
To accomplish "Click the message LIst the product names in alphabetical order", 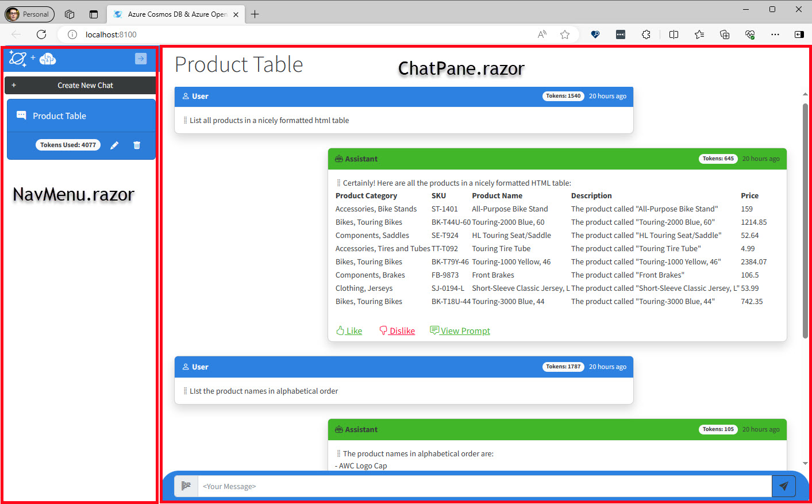I will pos(264,391).
